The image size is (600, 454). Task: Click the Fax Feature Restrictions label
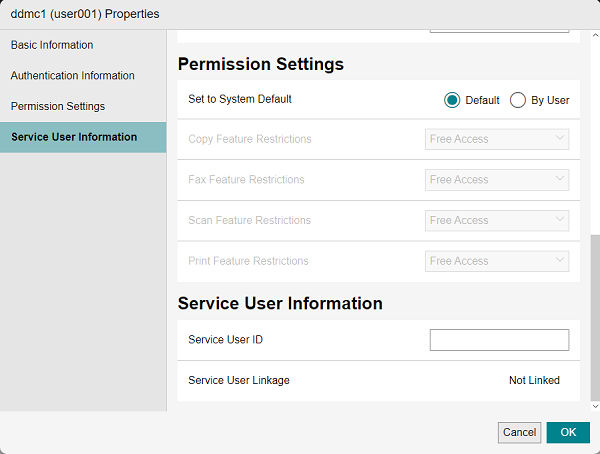pyautogui.click(x=246, y=180)
